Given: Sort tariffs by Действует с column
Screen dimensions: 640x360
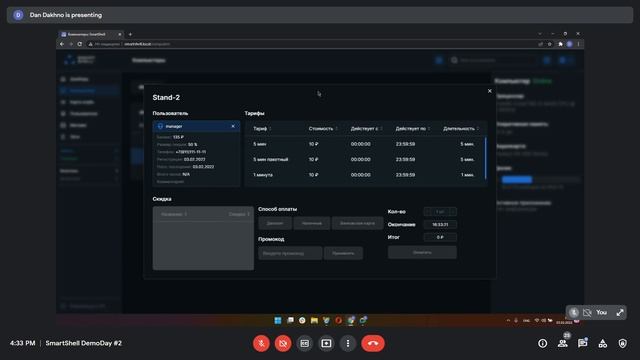Looking at the screenshot, I should point(366,129).
